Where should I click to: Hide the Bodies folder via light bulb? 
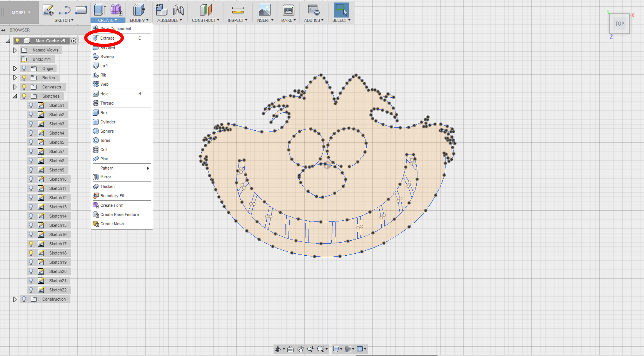pyautogui.click(x=24, y=78)
